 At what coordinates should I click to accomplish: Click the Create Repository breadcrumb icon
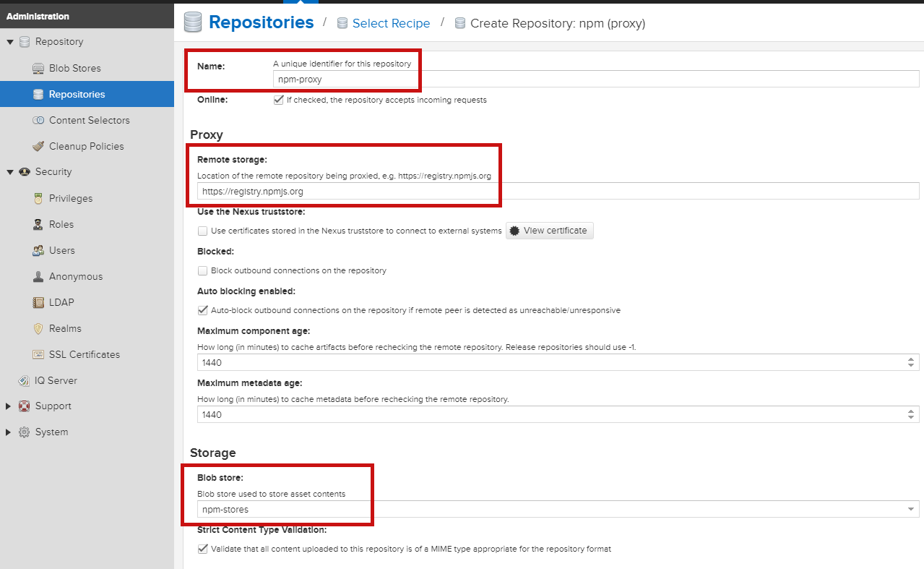click(460, 24)
